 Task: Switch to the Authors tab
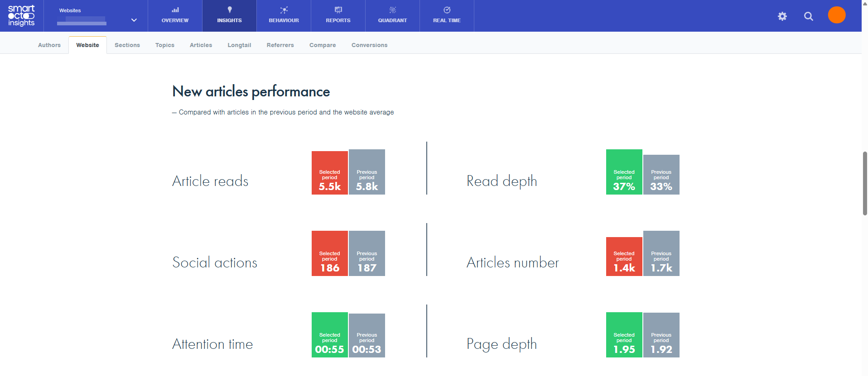(49, 45)
